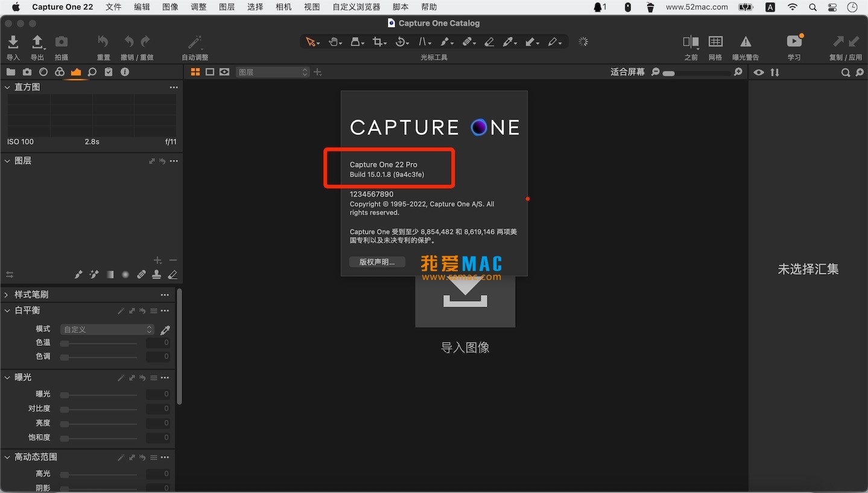Expand the 样式笔刷 panel
The width and height of the screenshot is (868, 493).
27,294
